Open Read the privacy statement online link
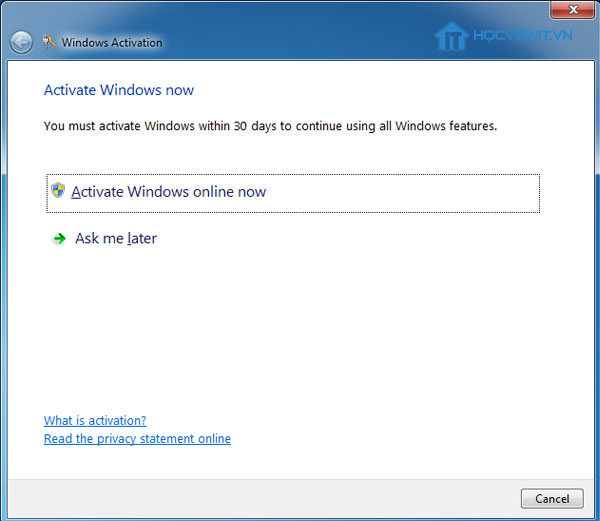600x521 pixels. coord(137,438)
